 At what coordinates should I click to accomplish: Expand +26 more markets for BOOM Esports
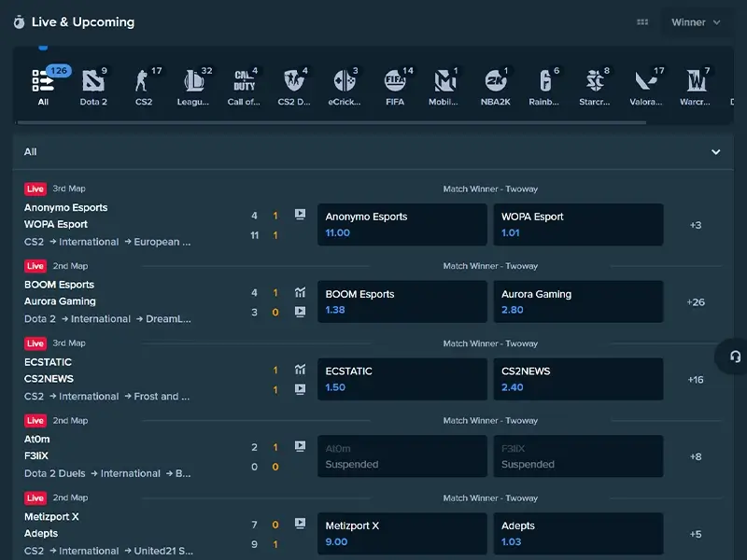click(696, 301)
